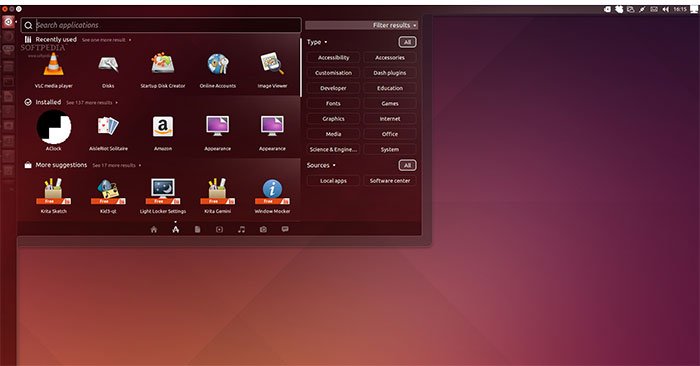Switch to the Music lens

click(242, 229)
